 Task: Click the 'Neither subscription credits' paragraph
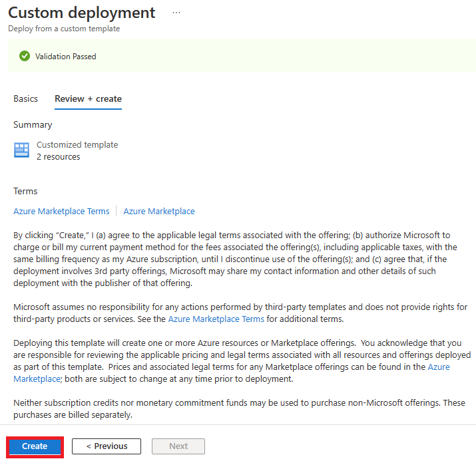click(239, 409)
